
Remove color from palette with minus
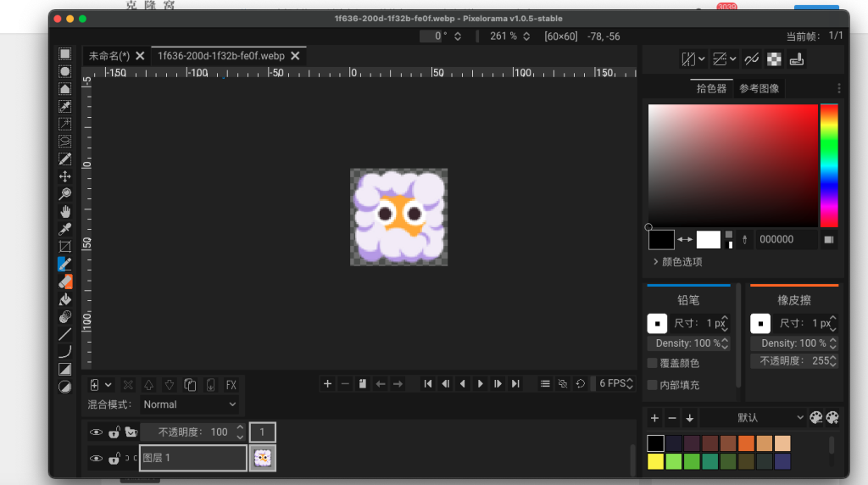click(672, 418)
